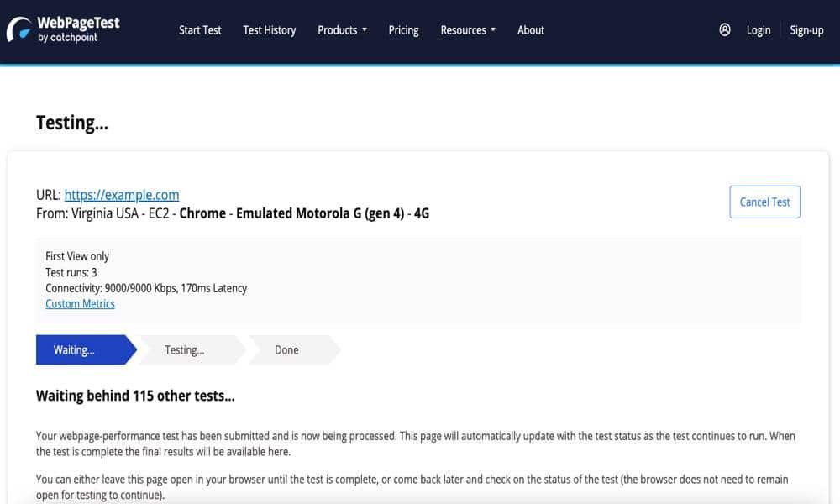The width and height of the screenshot is (840, 504).
Task: Click 'Waiting behind 115 other tests...' heading
Action: click(x=135, y=396)
